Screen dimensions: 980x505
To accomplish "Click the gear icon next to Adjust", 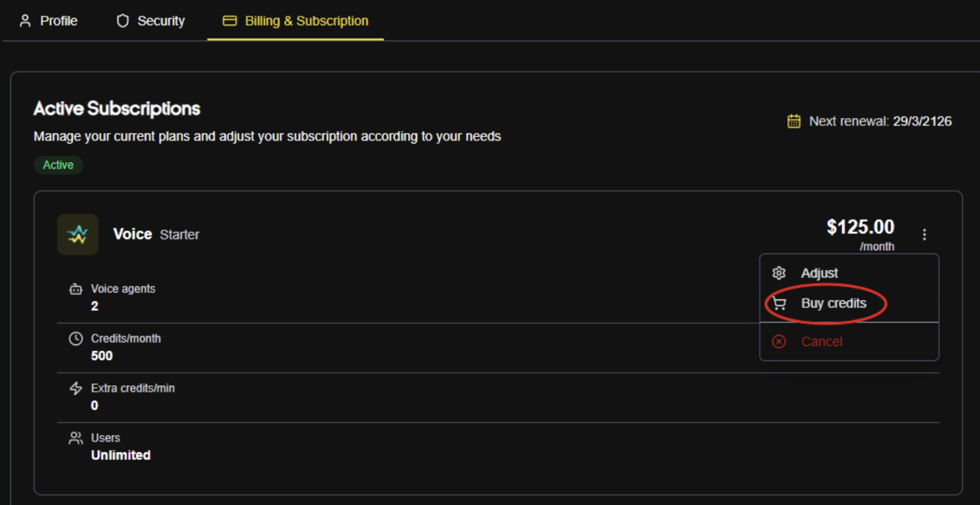I will pyautogui.click(x=779, y=273).
